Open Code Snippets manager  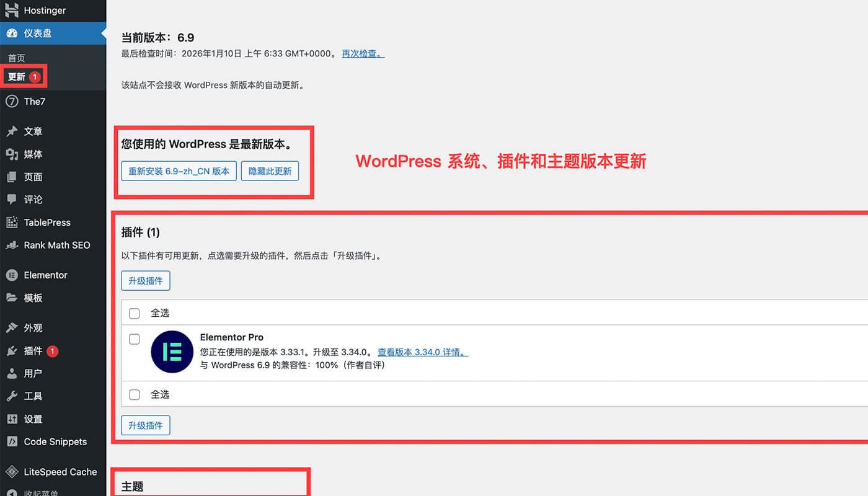point(55,441)
